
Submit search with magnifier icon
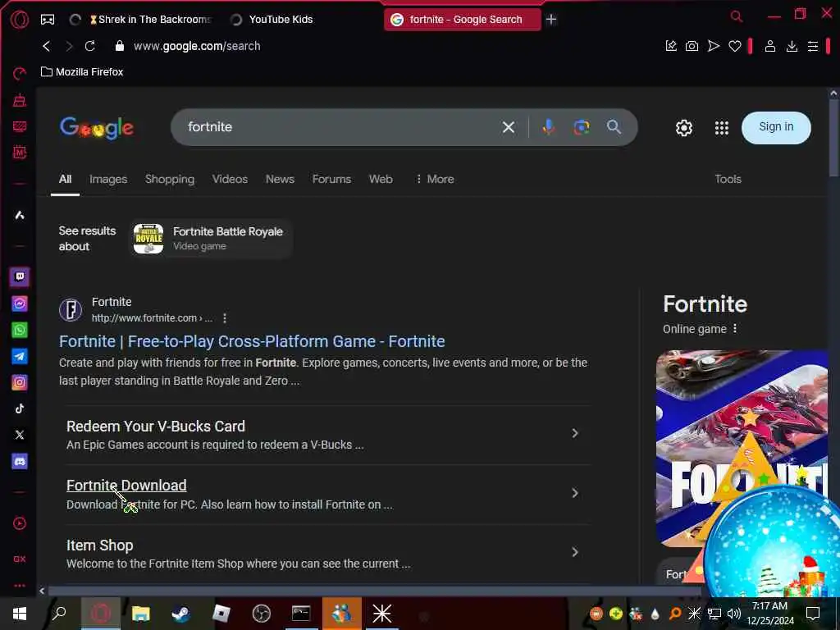pos(614,127)
